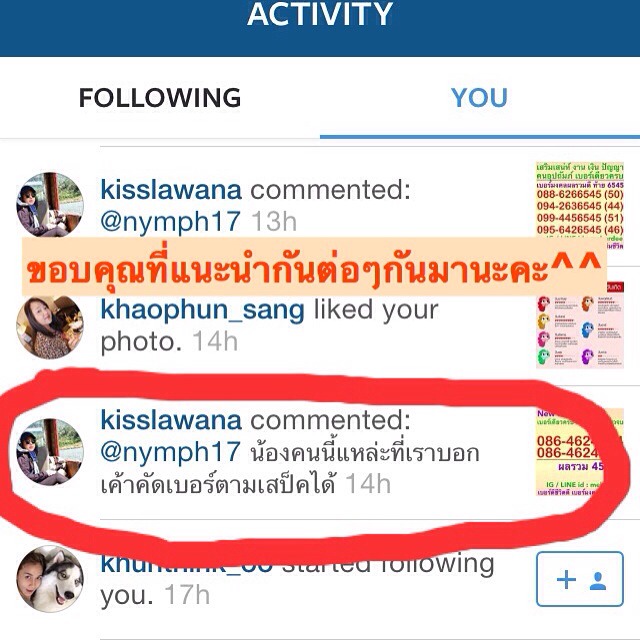
Task: Open khaophun_sang profile avatar
Action: [50, 327]
